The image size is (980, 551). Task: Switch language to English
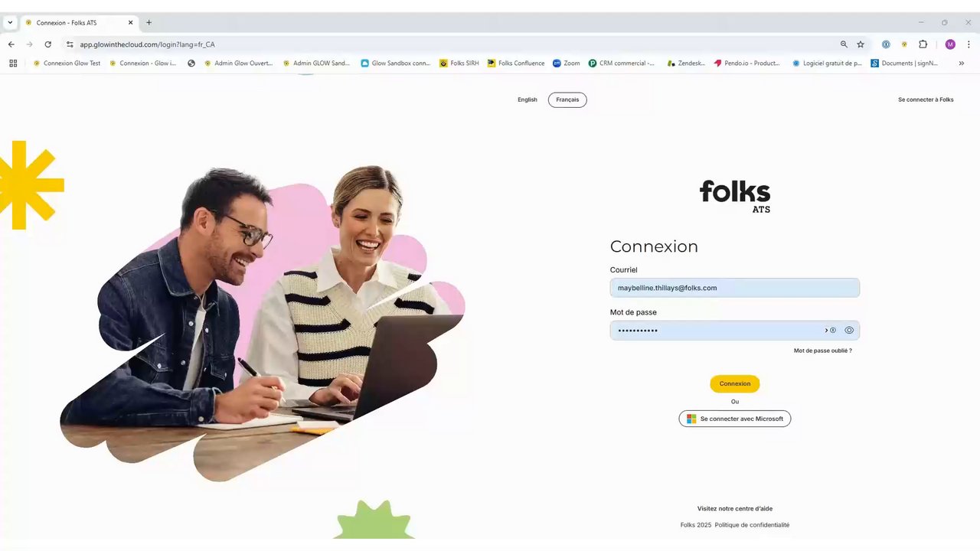tap(528, 99)
